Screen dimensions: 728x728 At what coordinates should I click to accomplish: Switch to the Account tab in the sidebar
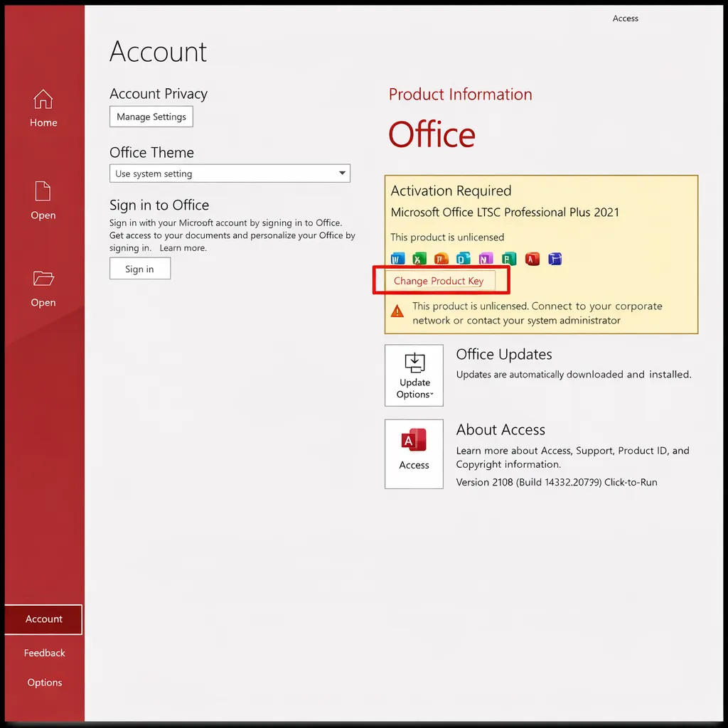43,619
